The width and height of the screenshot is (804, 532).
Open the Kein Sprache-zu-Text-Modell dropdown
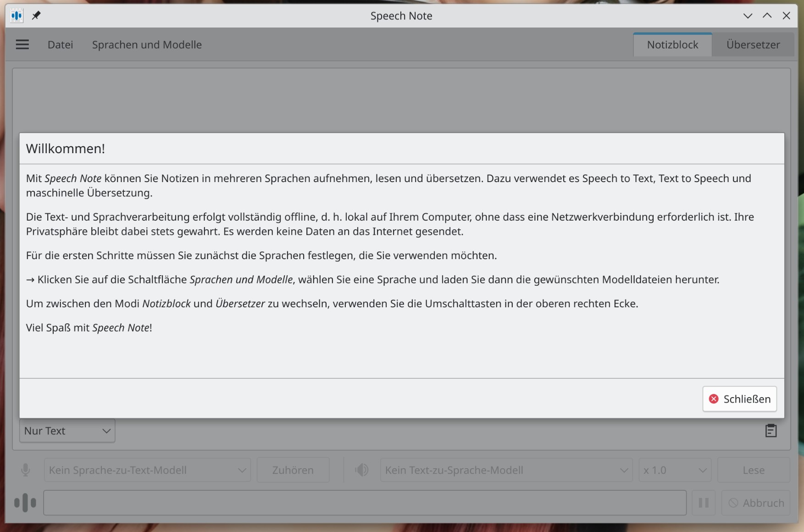click(147, 470)
